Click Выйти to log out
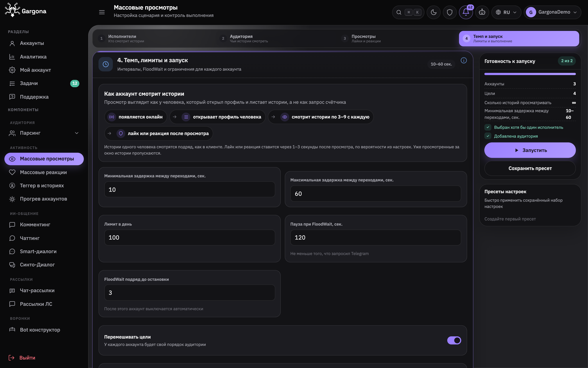 (x=22, y=358)
